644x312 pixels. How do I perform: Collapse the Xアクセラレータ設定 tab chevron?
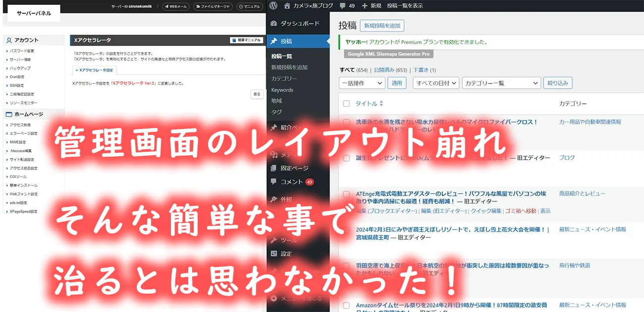click(77, 70)
